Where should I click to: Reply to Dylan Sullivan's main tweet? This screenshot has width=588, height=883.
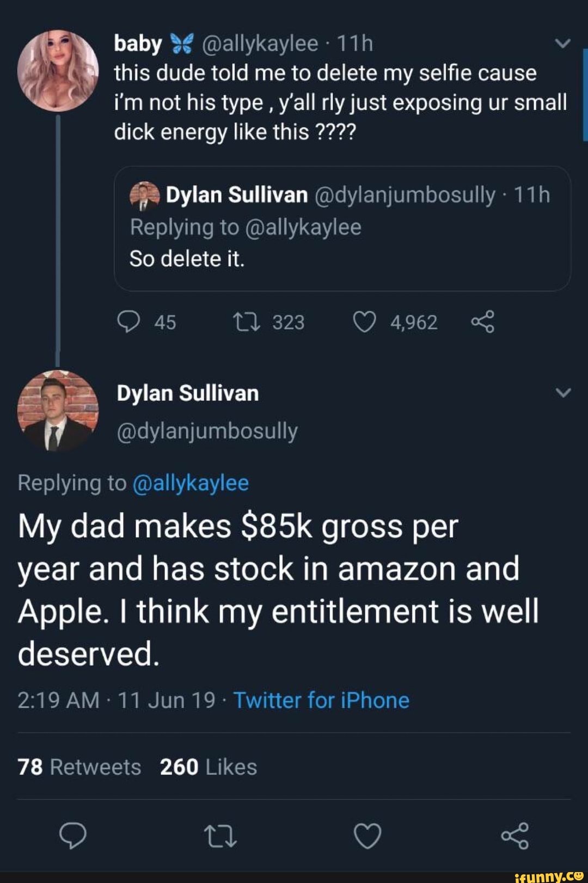(x=72, y=836)
